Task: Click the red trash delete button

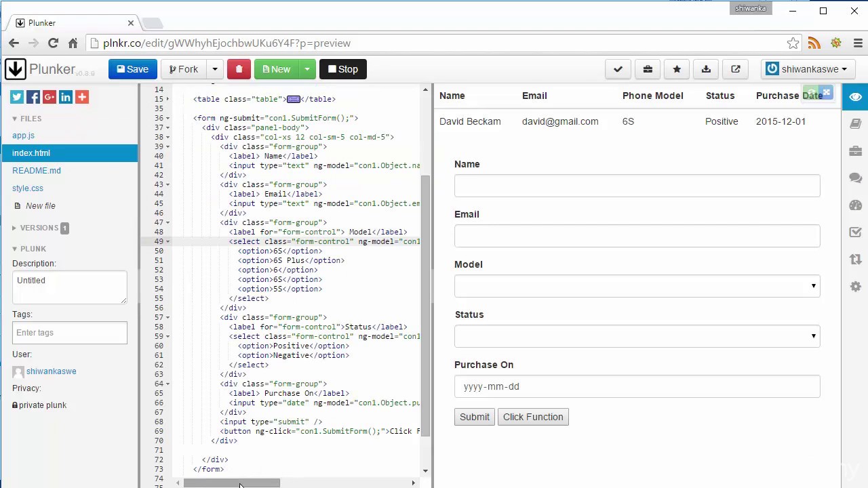Action: click(x=239, y=69)
